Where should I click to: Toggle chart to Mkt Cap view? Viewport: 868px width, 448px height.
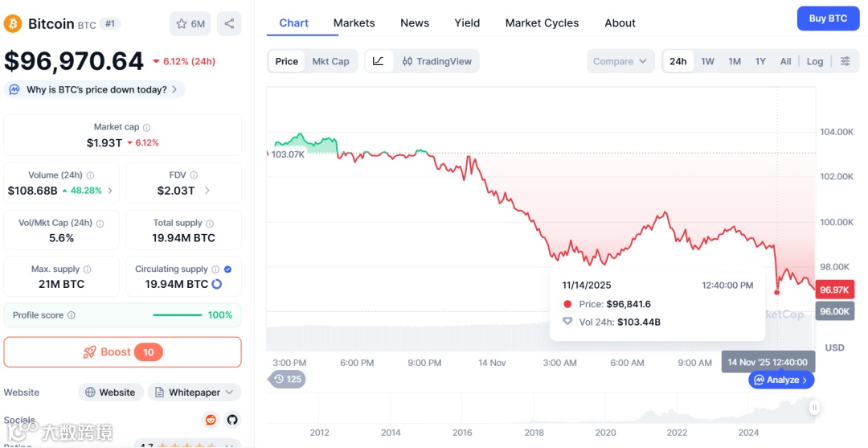pyautogui.click(x=330, y=61)
